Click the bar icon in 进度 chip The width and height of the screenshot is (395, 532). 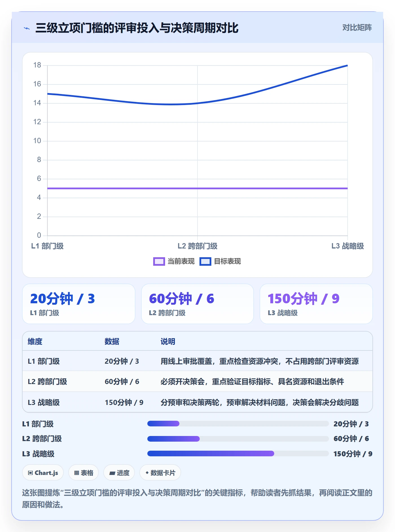click(x=112, y=473)
